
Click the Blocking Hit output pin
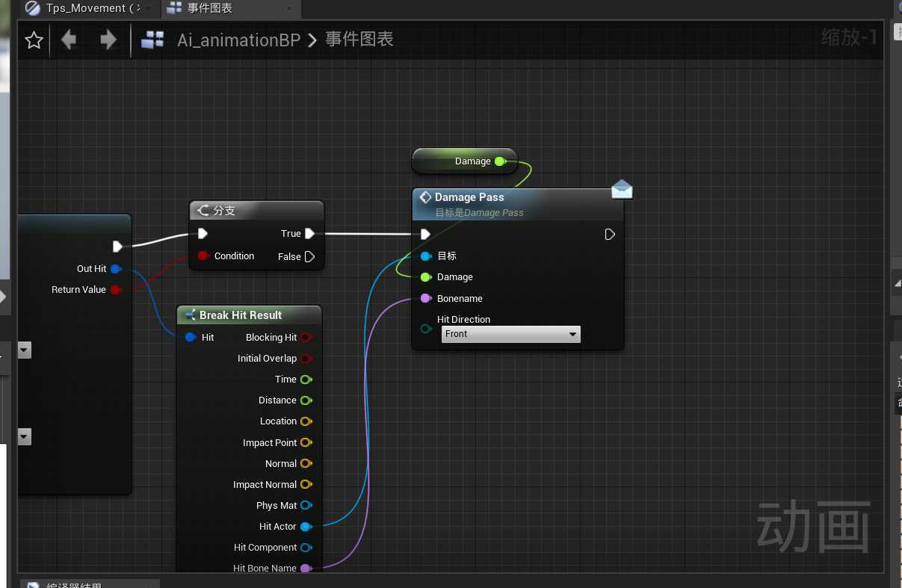coord(306,338)
